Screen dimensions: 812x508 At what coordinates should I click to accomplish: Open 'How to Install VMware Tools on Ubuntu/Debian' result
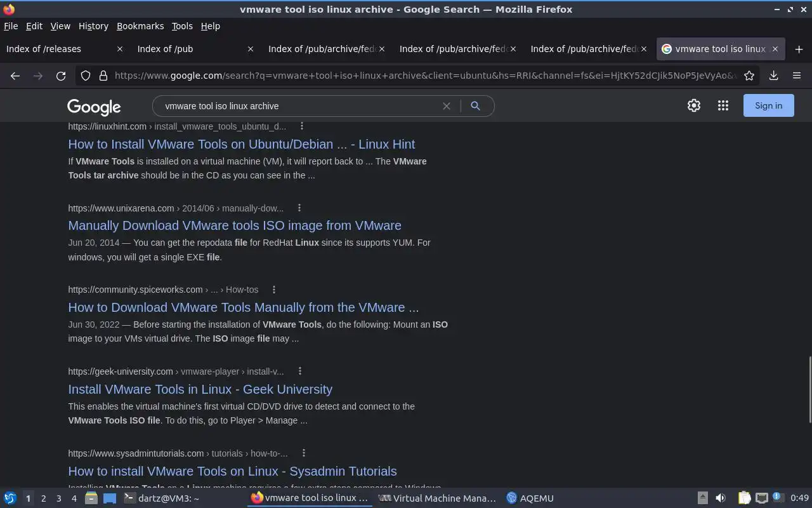coord(242,144)
